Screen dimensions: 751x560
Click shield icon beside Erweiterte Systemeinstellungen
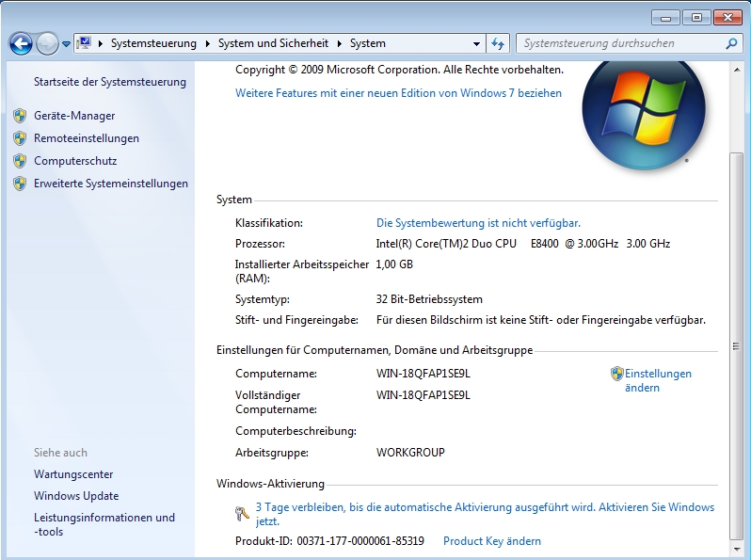[x=20, y=184]
